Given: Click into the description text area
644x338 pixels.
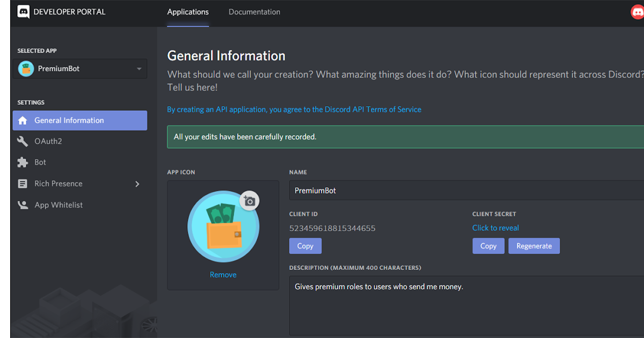Looking at the screenshot, I should click(x=466, y=306).
